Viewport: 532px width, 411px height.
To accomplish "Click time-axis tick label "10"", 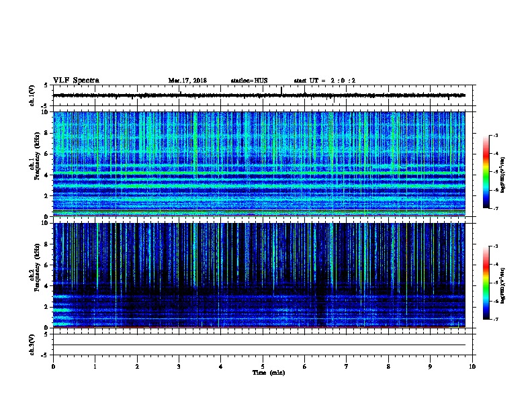I will click(x=472, y=367).
